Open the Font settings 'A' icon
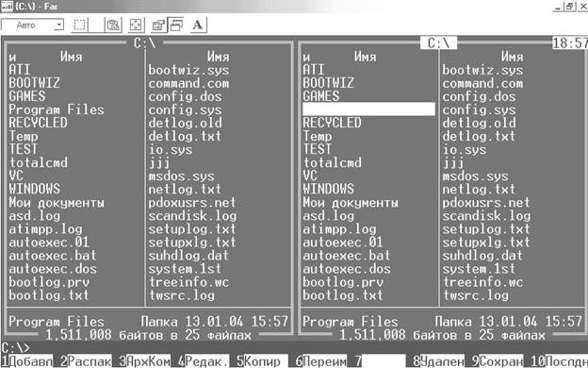Screen dimensions: 588x368 pyautogui.click(x=198, y=25)
